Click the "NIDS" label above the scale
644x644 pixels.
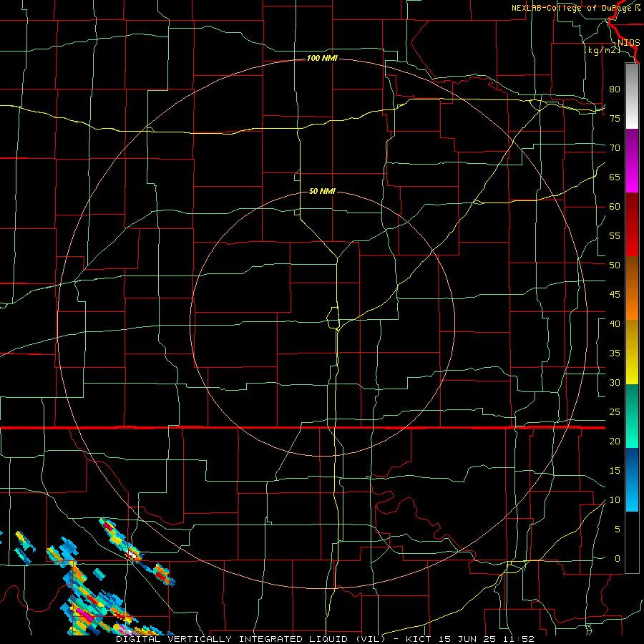(x=628, y=43)
